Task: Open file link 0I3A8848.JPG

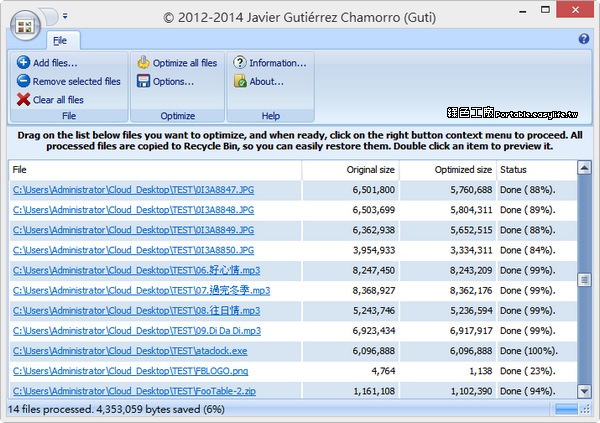Action: tap(133, 210)
